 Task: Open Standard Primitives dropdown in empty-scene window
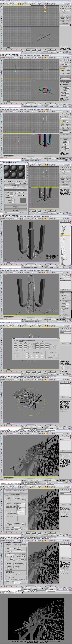[x=65, y=11]
